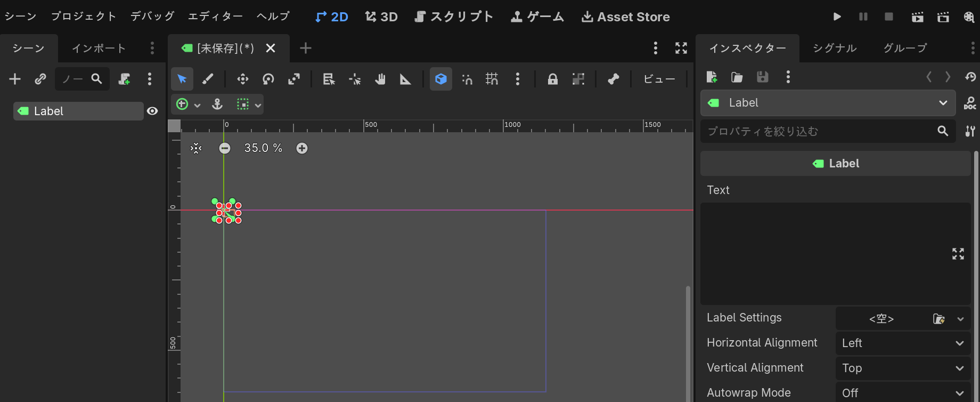
Task: Run the project with play button
Action: (837, 17)
